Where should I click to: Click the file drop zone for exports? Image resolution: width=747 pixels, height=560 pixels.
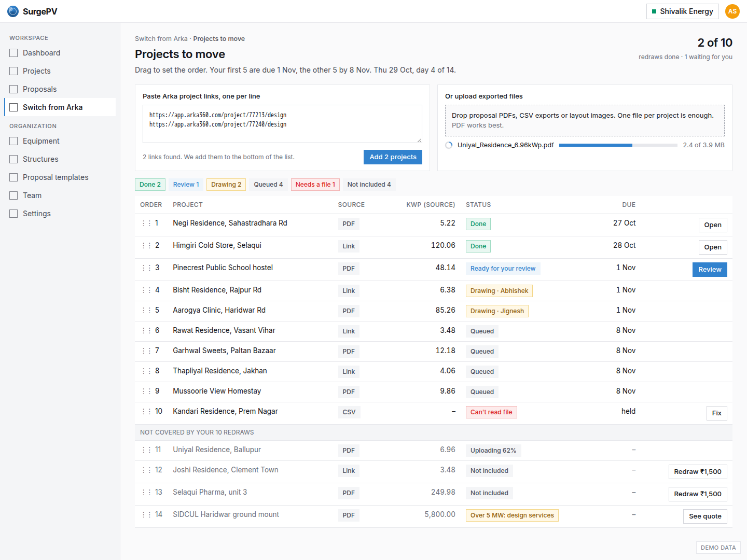click(585, 120)
